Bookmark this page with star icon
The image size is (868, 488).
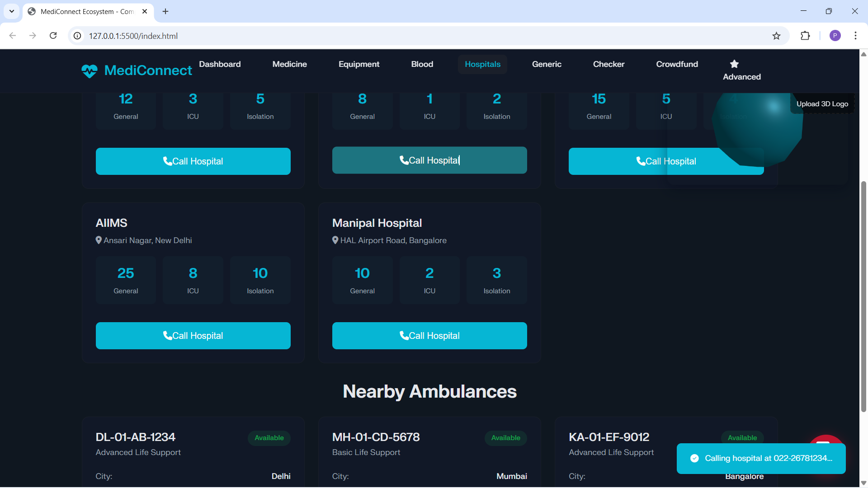tap(776, 36)
